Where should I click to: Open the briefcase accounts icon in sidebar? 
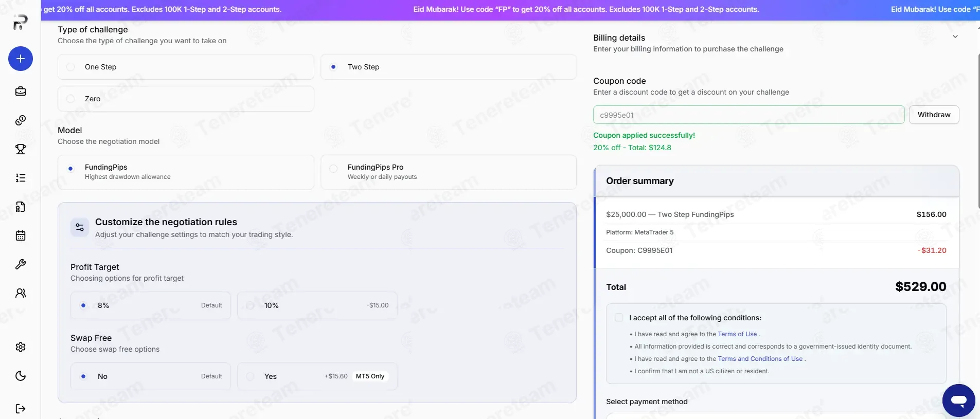(x=21, y=92)
